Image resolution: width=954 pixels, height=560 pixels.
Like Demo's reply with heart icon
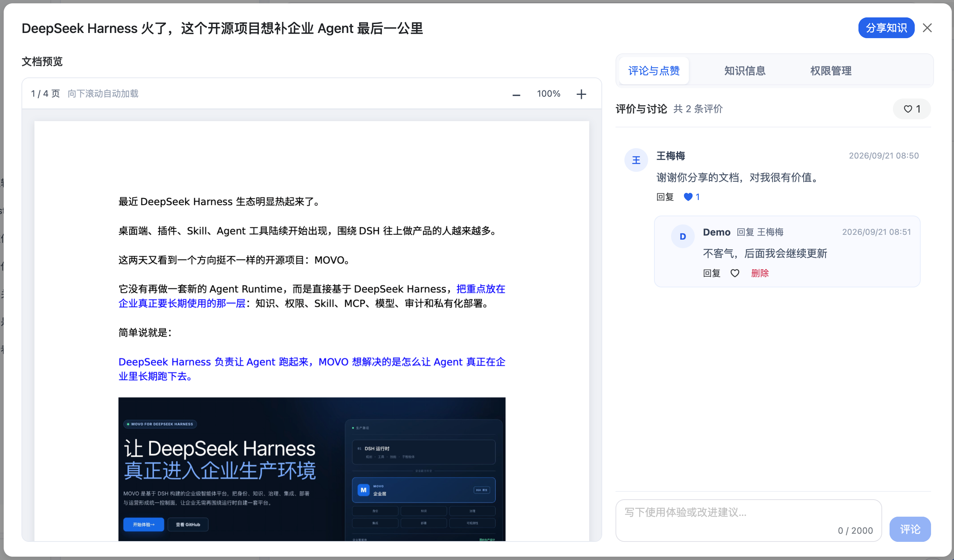pyautogui.click(x=734, y=273)
